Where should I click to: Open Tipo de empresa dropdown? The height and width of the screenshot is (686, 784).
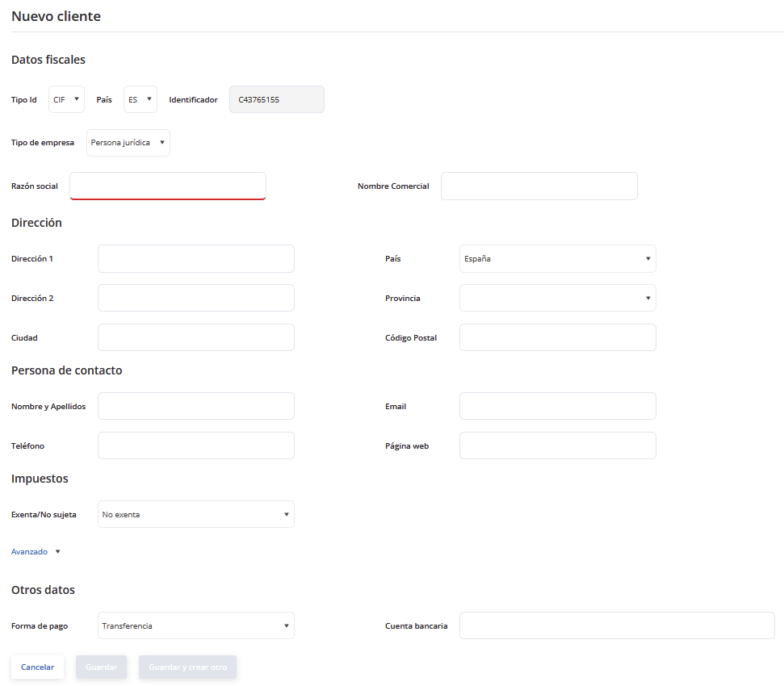tap(128, 143)
